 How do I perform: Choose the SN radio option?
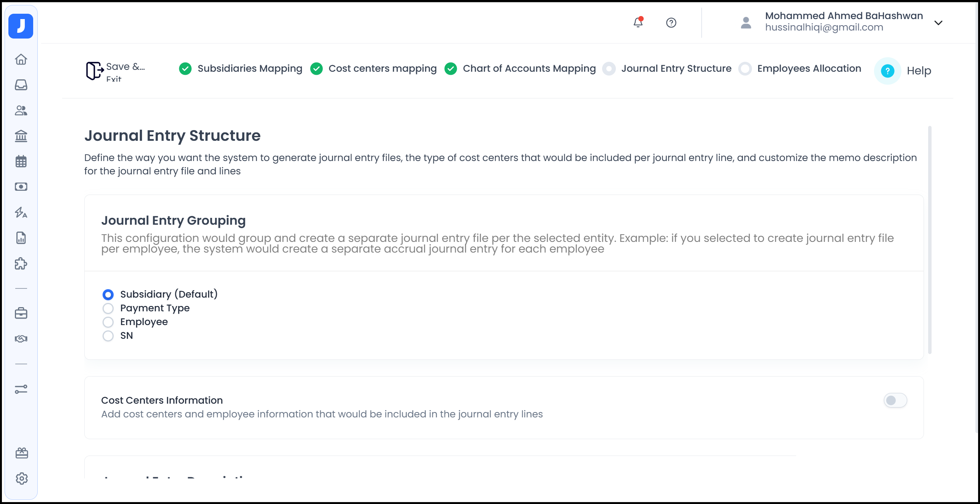(108, 336)
